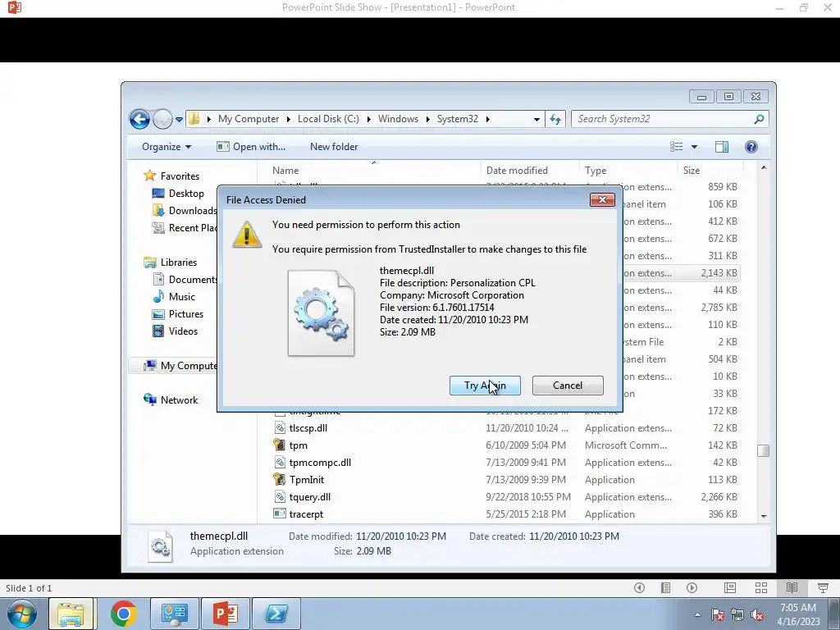Toggle the preview pane icon
Image resolution: width=840 pixels, height=630 pixels.
pos(722,147)
